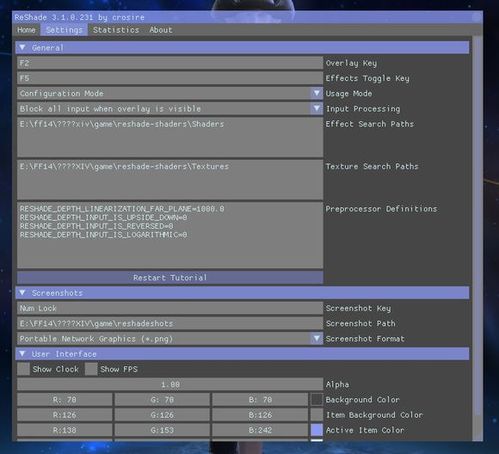Click the Background Color B: 70 field
Image resolution: width=499 pixels, height=454 pixels.
[260, 400]
